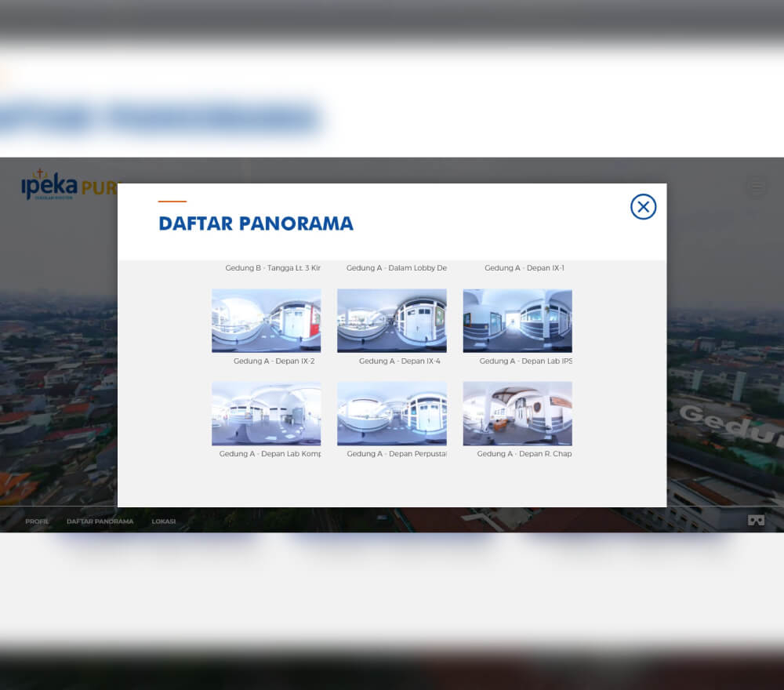
Task: Open Gedung A Depan Lab Komp thumbnail
Action: [x=266, y=413]
